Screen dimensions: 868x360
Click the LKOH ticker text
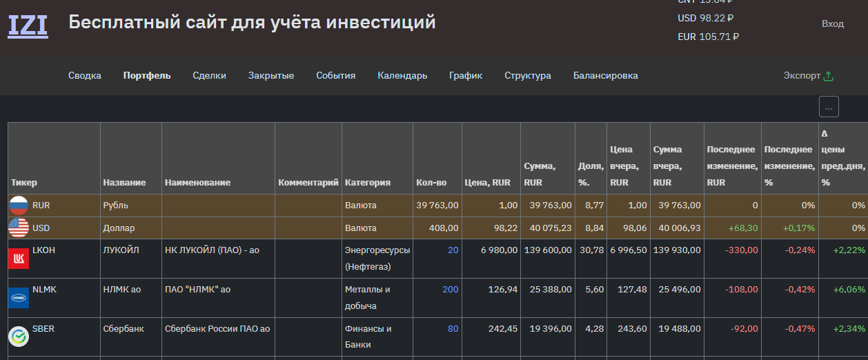pos(43,250)
